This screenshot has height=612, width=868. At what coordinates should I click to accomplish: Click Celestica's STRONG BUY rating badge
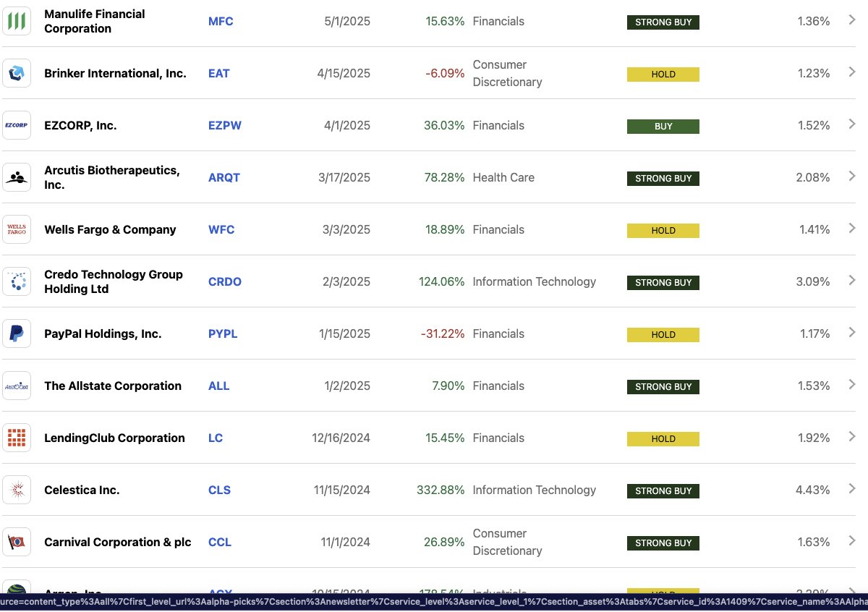[663, 491]
